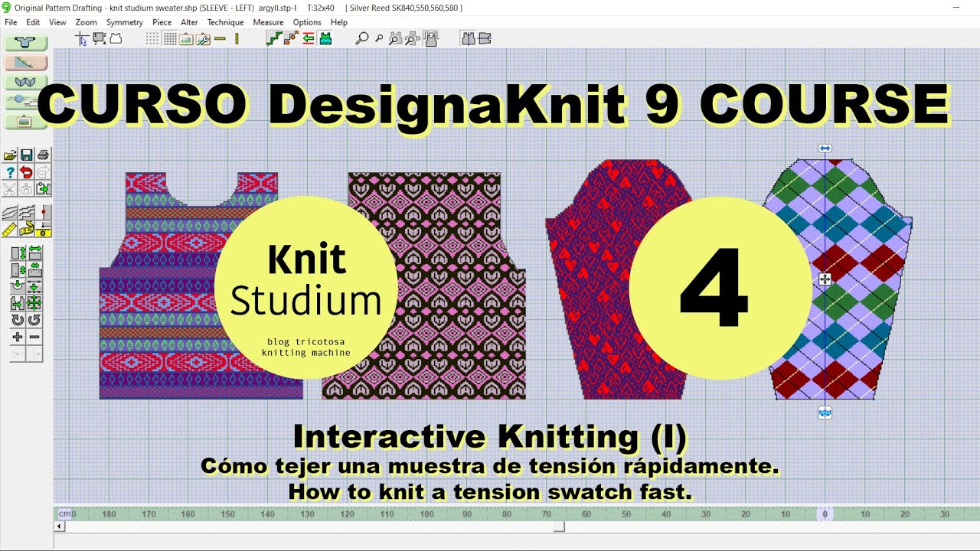The image size is (980, 551).
Task: Click the argyll sleeve center move handle
Action: (x=825, y=280)
